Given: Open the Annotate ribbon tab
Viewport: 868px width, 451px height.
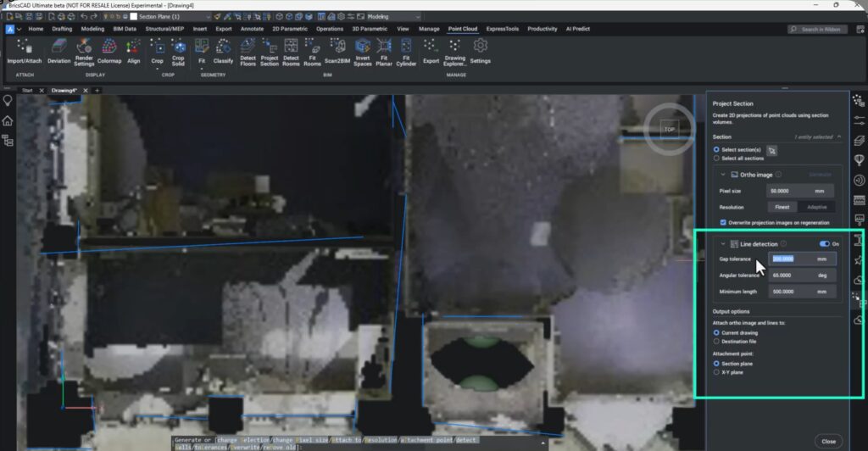Looking at the screenshot, I should pyautogui.click(x=252, y=29).
